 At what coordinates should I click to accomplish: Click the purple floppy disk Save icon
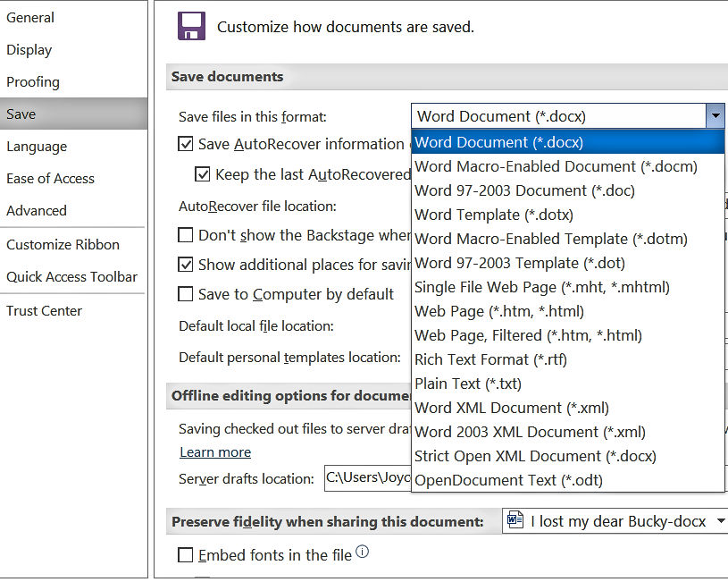(191, 26)
